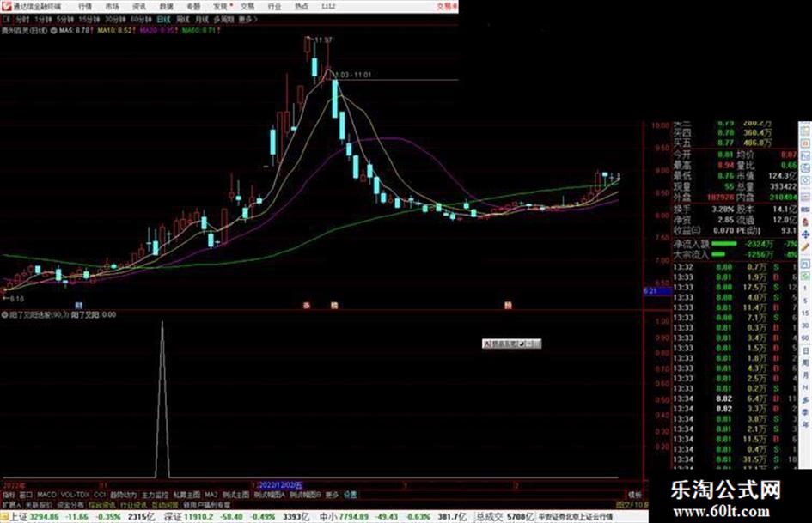The image size is (812, 523).
Task: Select the 私募主图 indicator tab
Action: pyautogui.click(x=186, y=495)
